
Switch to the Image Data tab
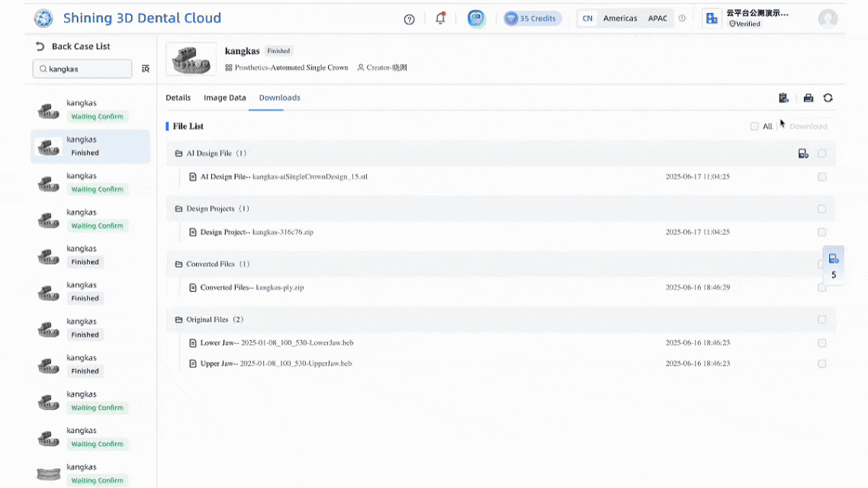coord(225,98)
